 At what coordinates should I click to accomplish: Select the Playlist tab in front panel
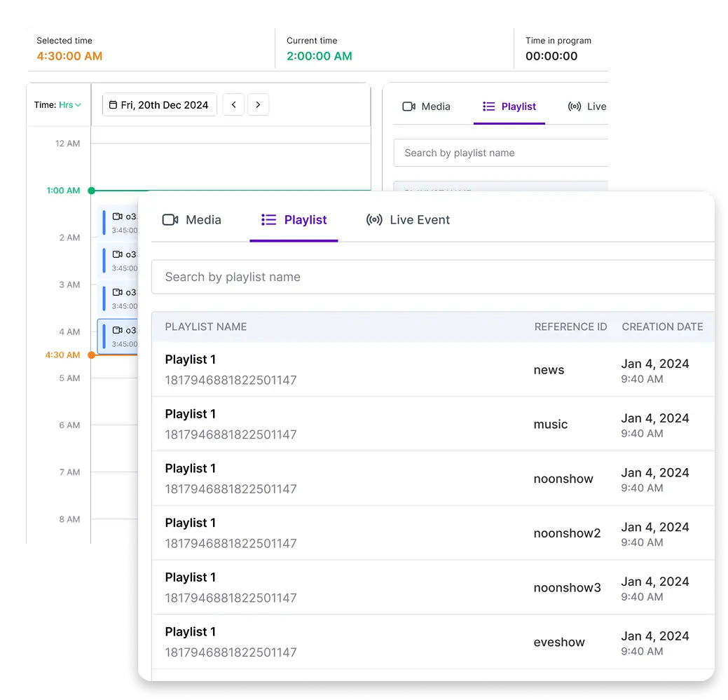[294, 219]
